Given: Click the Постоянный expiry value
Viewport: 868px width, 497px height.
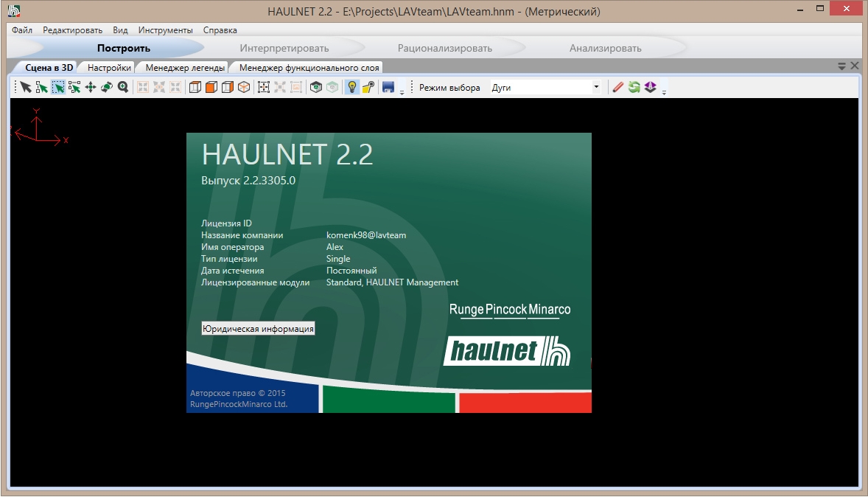Looking at the screenshot, I should click(351, 271).
